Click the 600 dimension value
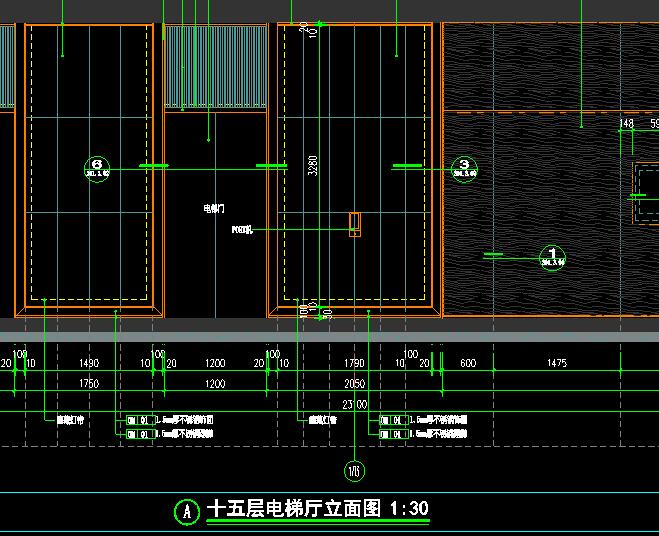 point(468,364)
